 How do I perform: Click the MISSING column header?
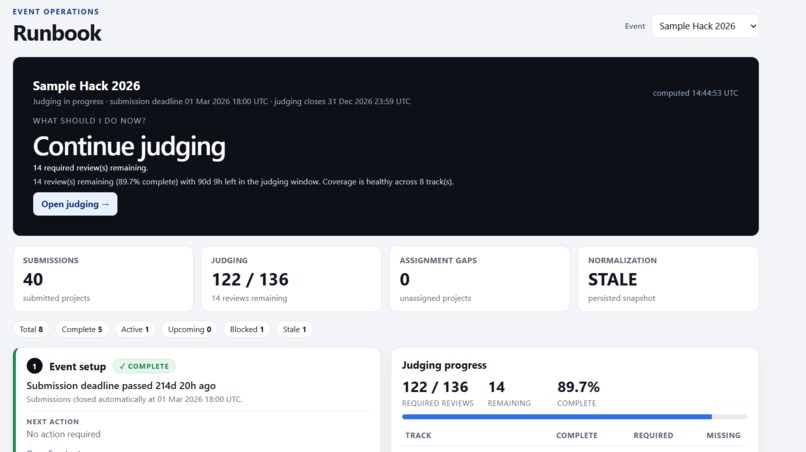tap(723, 436)
